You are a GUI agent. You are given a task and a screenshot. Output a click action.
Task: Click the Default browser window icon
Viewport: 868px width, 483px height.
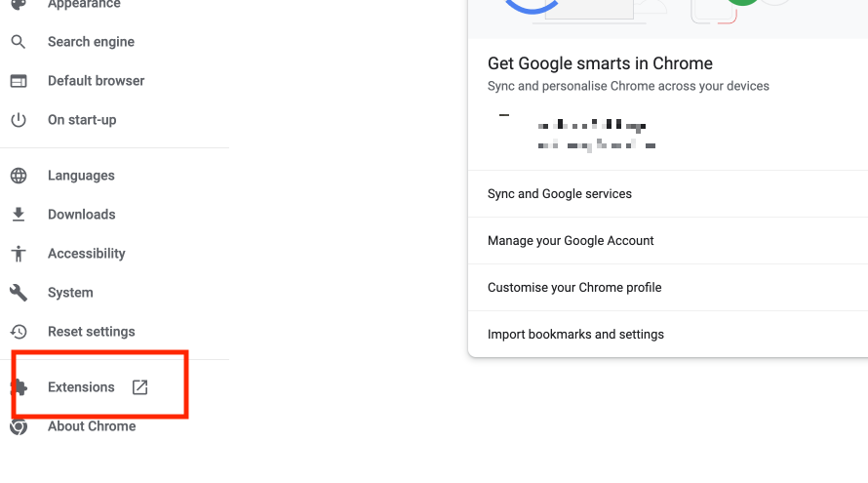(x=19, y=81)
